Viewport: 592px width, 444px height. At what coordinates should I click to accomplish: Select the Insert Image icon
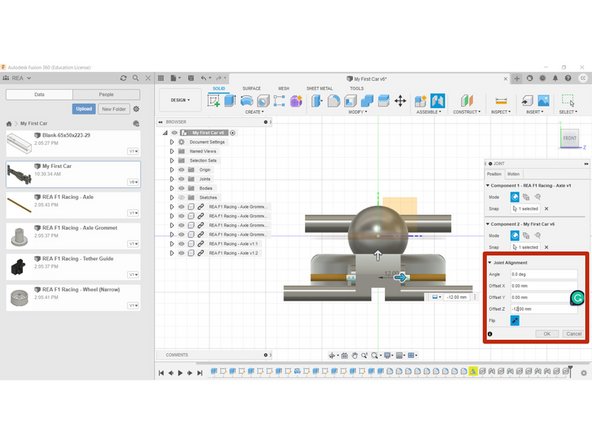point(544,101)
